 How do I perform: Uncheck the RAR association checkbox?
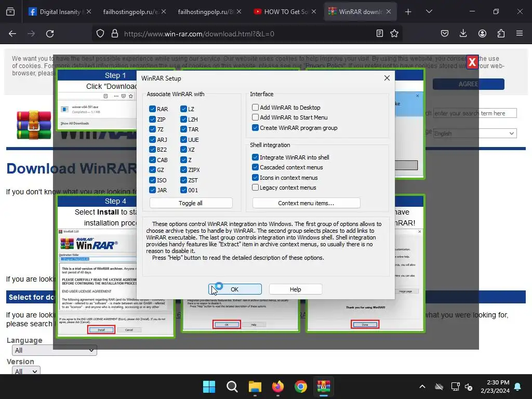(x=152, y=109)
